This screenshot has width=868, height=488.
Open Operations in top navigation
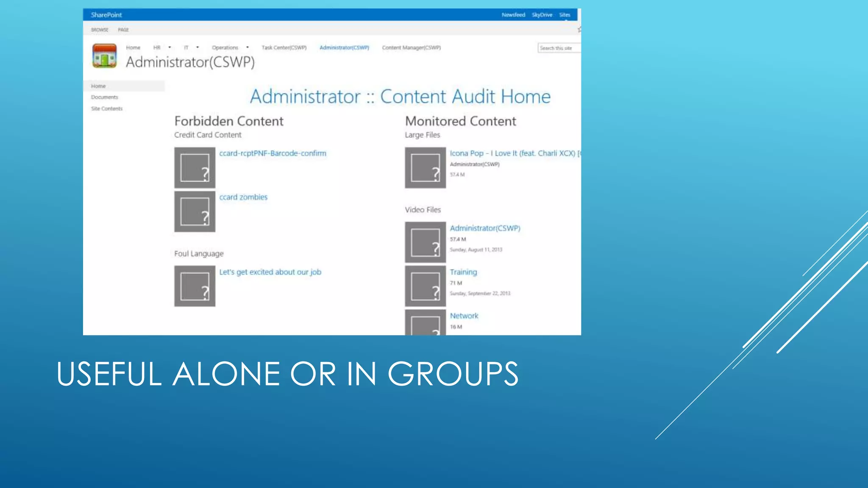coord(225,47)
